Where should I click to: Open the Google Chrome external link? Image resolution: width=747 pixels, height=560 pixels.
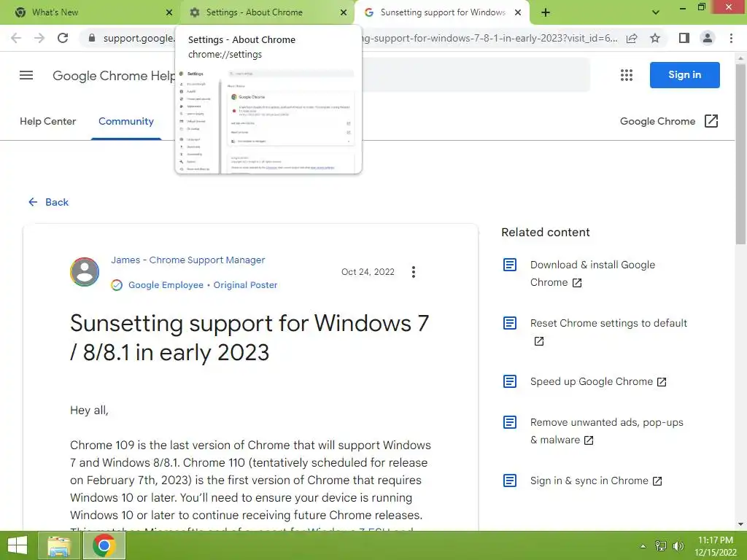669,122
